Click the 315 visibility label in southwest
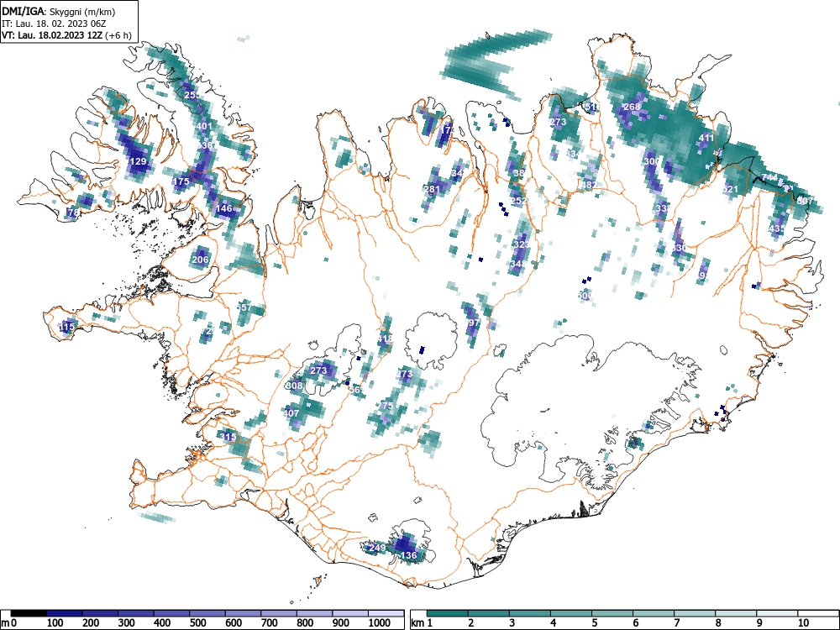This screenshot has width=840, height=630. click(228, 437)
